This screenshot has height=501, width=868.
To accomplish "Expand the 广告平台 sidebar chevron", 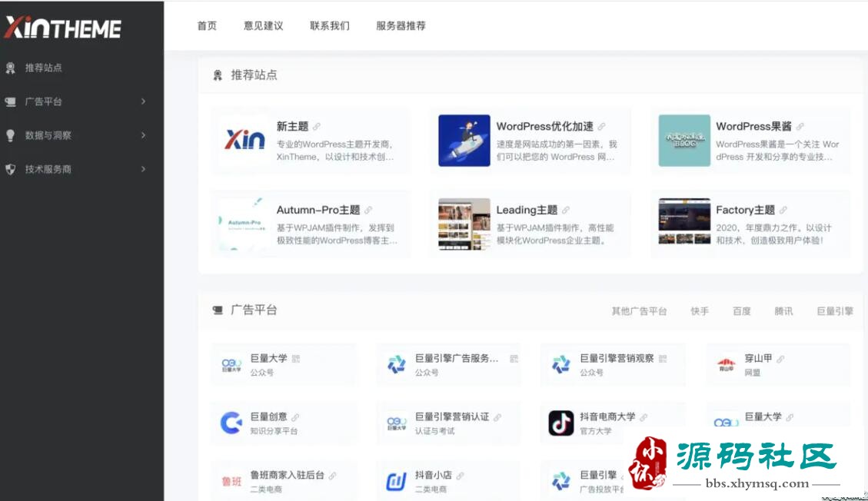I will pyautogui.click(x=143, y=101).
